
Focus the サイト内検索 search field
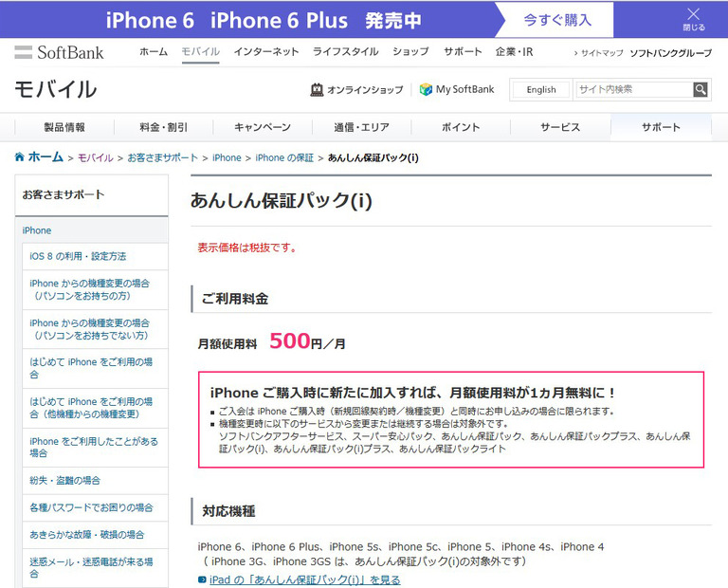coord(635,89)
